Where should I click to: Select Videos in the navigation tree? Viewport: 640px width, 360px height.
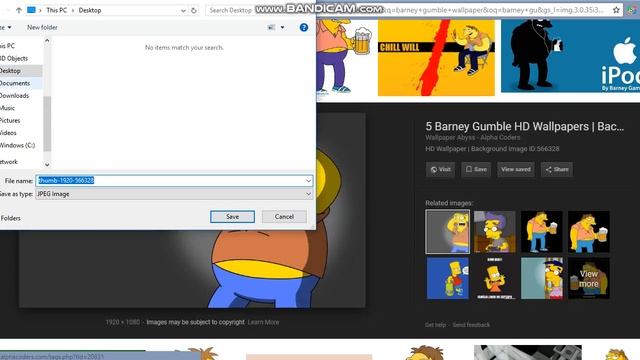(20, 133)
